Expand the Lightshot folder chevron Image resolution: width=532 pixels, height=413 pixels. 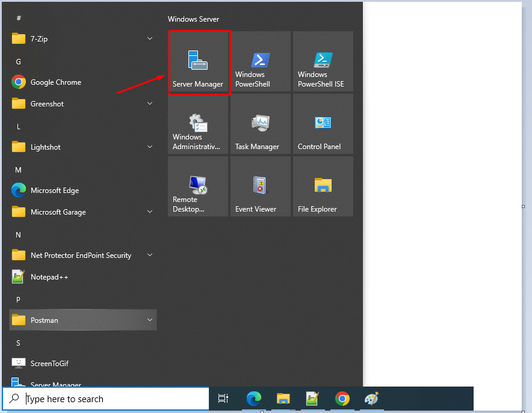pyautogui.click(x=150, y=147)
